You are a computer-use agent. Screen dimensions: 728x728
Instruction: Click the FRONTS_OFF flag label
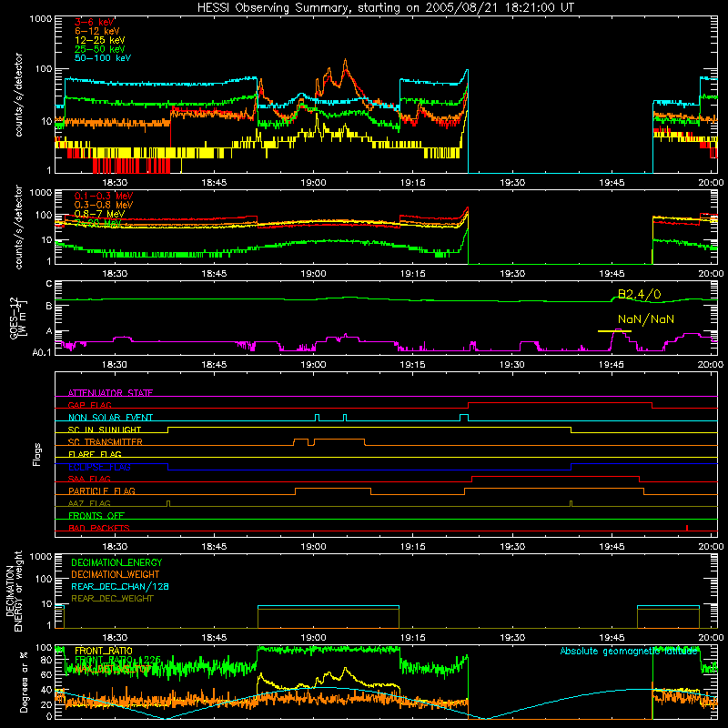click(x=96, y=515)
